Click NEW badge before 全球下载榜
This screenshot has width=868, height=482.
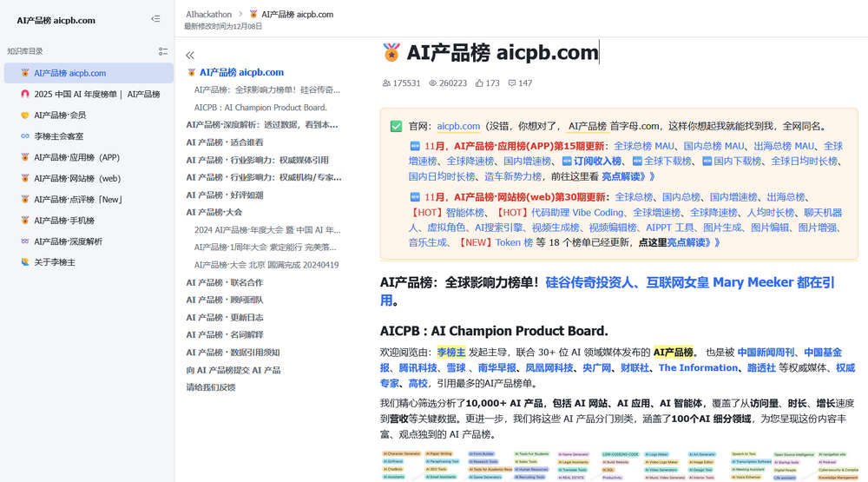point(637,162)
